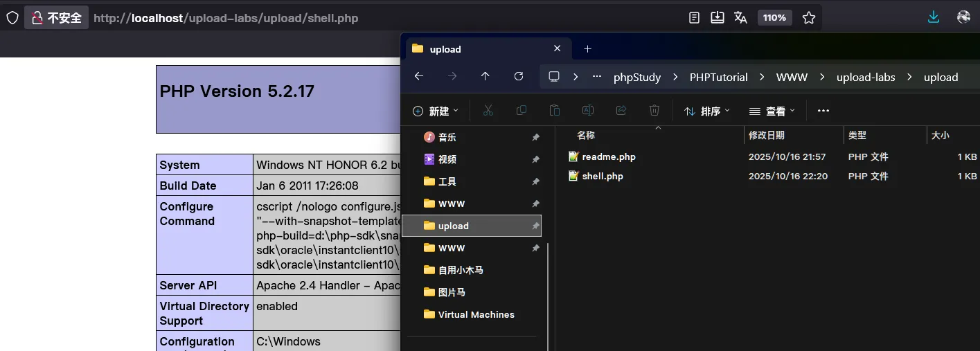Click upload breadcrumb segment
Viewport: 980px width, 351px height.
coord(941,77)
